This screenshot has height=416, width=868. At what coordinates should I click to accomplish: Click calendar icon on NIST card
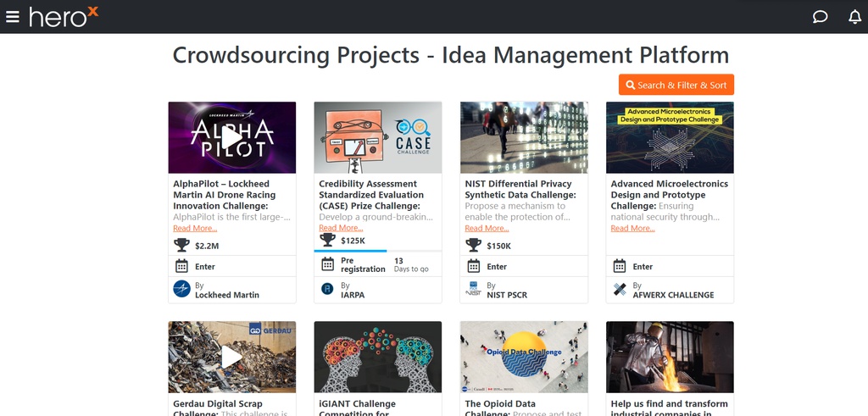(x=473, y=266)
